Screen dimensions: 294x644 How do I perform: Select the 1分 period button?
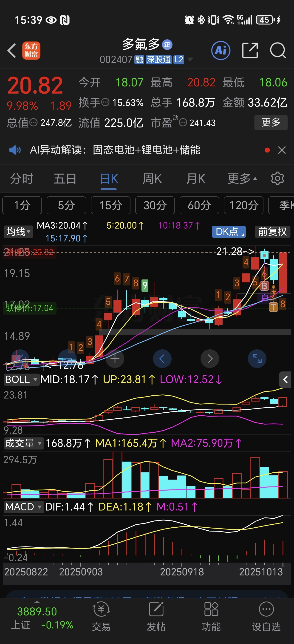point(22,205)
